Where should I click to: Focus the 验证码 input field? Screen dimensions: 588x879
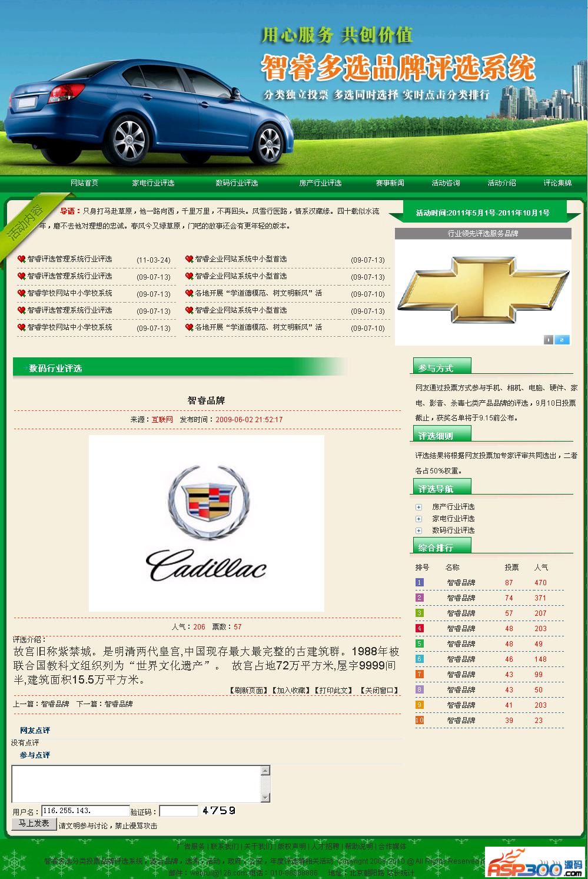coord(179,811)
